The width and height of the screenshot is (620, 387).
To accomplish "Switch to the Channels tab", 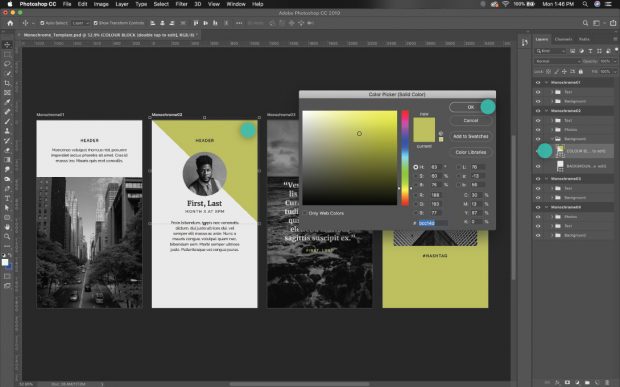I will click(563, 39).
